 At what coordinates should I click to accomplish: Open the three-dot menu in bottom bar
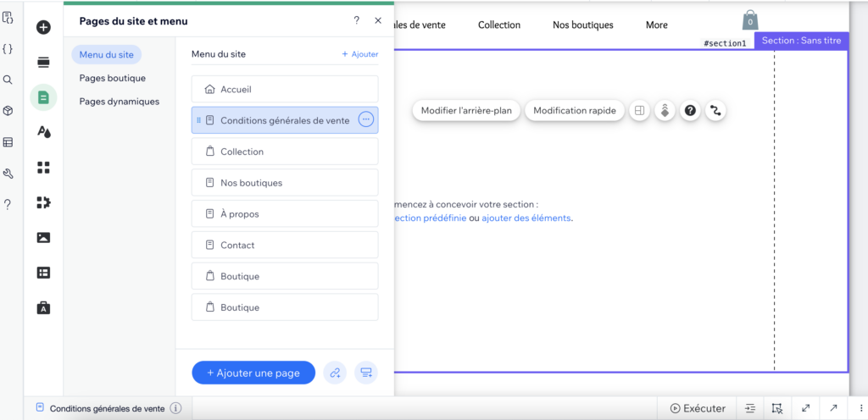point(861,408)
